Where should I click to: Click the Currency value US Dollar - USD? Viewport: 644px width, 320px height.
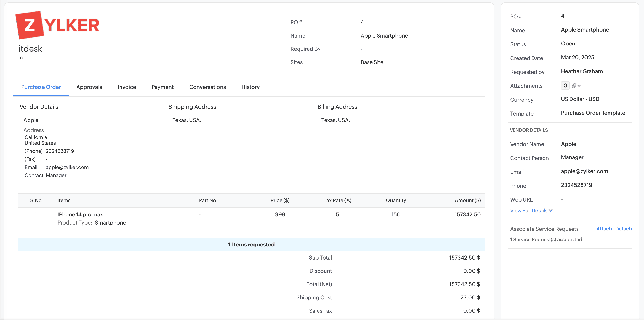[580, 99]
